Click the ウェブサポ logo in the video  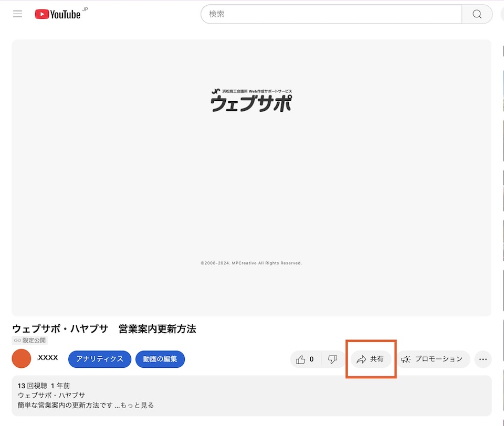tap(251, 101)
